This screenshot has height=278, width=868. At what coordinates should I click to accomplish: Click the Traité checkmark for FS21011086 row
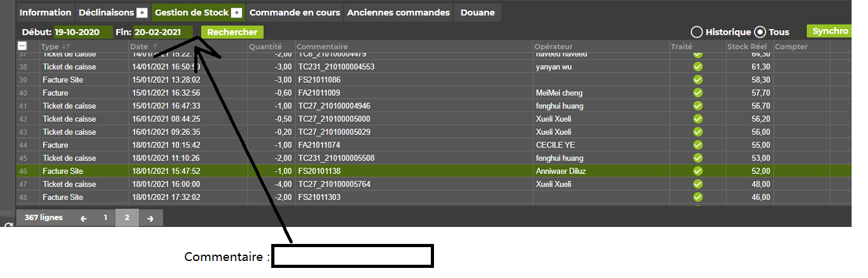click(x=698, y=80)
